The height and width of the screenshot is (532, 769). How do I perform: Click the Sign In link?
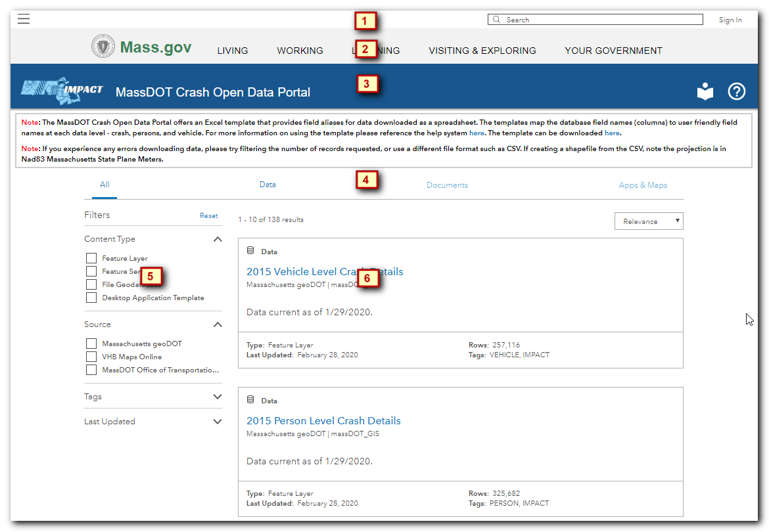point(730,20)
